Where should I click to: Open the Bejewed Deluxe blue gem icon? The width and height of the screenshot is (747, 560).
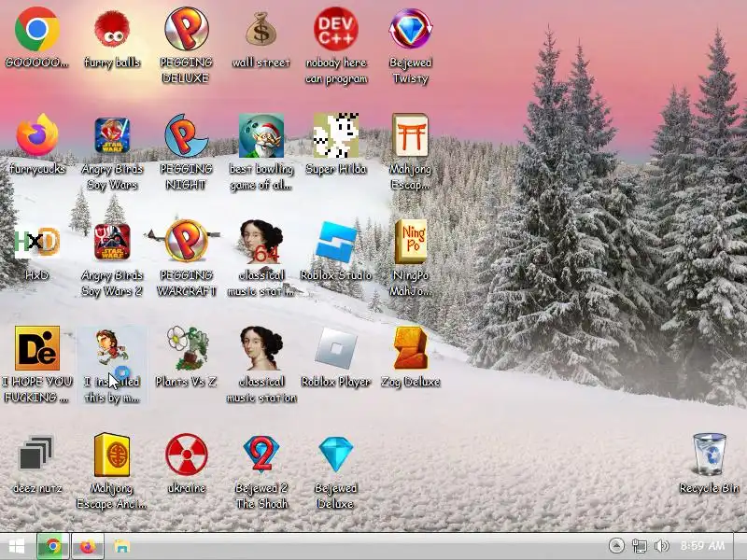[336, 455]
